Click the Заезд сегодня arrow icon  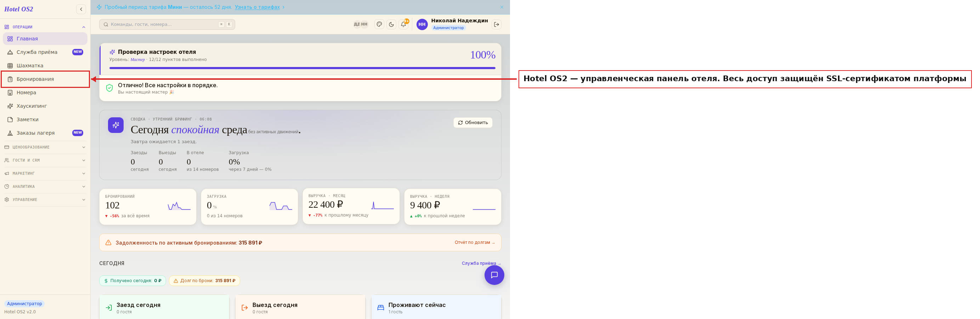109,308
